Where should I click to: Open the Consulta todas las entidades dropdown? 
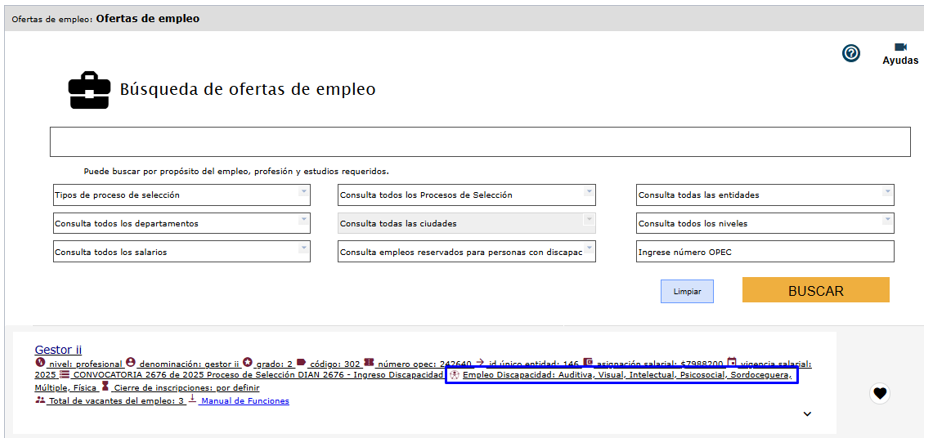[765, 195]
